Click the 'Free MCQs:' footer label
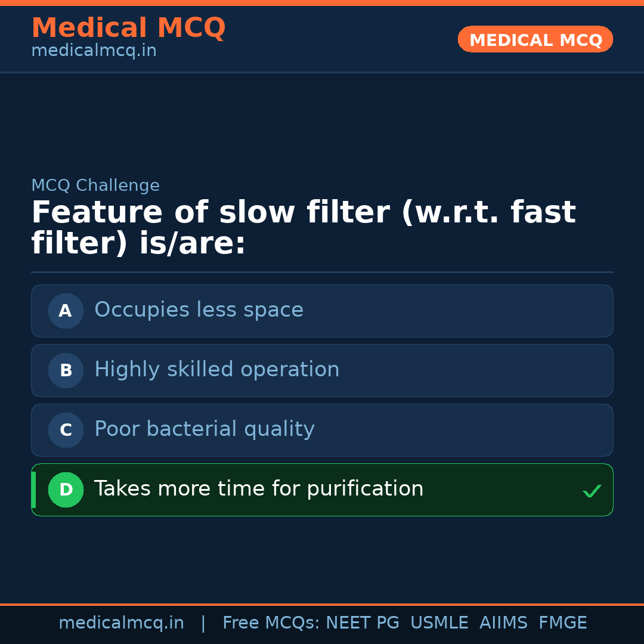 271,623
